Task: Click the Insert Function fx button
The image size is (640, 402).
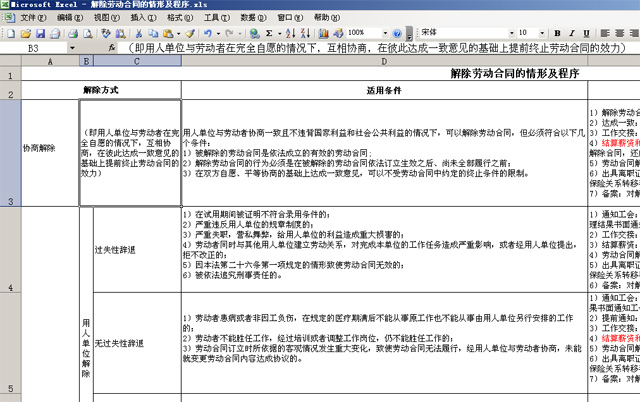Action: (110, 48)
